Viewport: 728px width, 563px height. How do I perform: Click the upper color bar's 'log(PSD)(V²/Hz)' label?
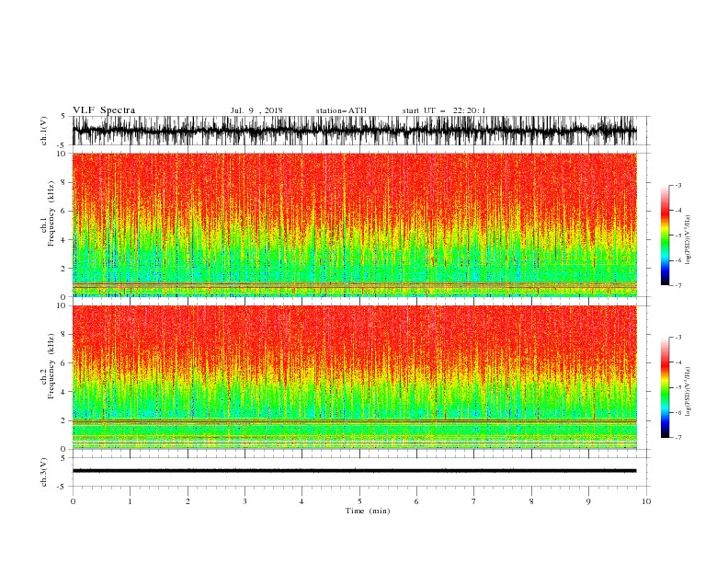[x=688, y=240]
